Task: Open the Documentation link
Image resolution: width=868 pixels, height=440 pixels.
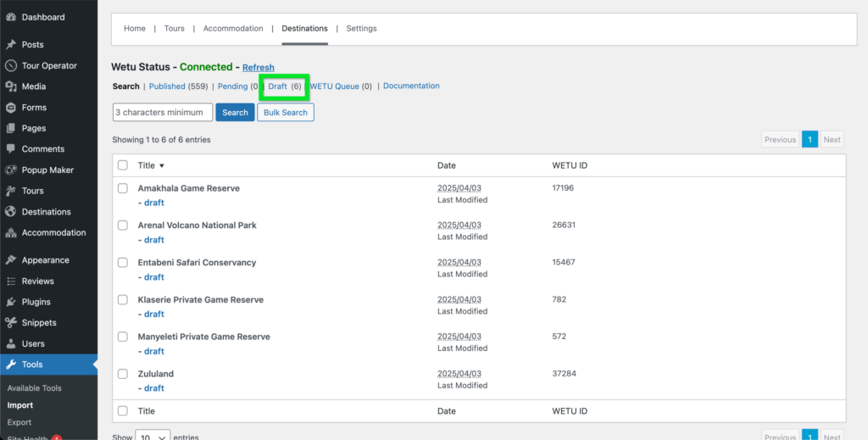Action: click(x=411, y=86)
